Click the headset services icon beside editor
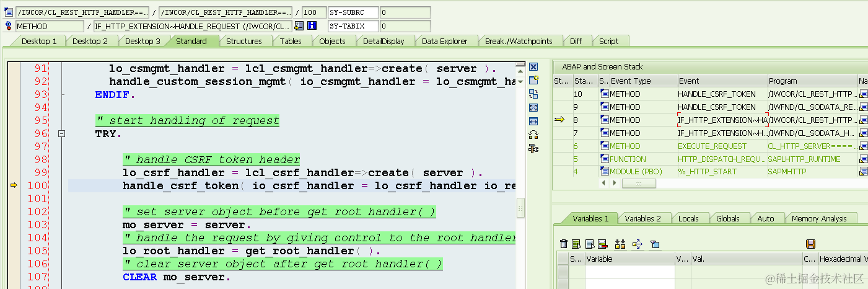Image resolution: width=868 pixels, height=289 pixels. [533, 135]
